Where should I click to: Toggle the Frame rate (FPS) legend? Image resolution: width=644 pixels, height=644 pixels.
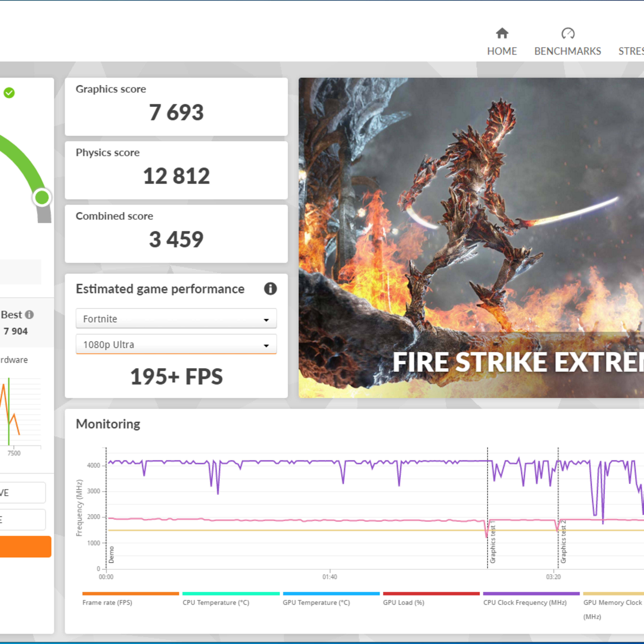click(x=130, y=599)
